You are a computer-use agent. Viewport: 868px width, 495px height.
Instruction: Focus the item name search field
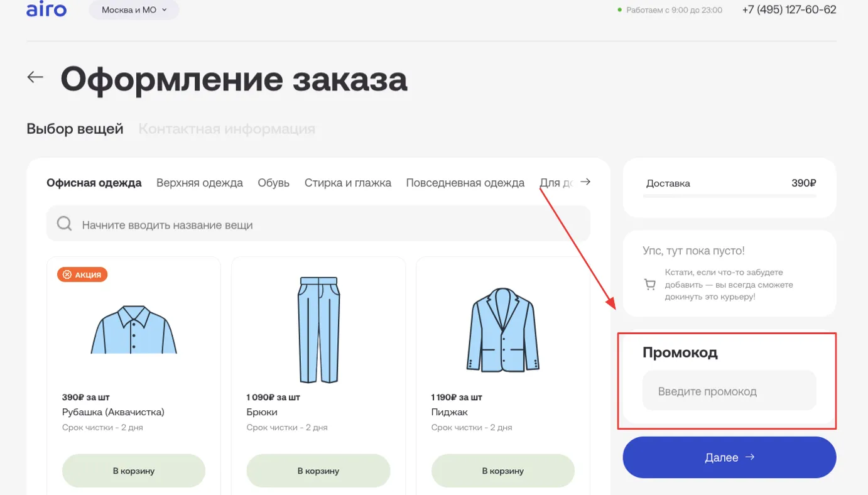pyautogui.click(x=318, y=224)
